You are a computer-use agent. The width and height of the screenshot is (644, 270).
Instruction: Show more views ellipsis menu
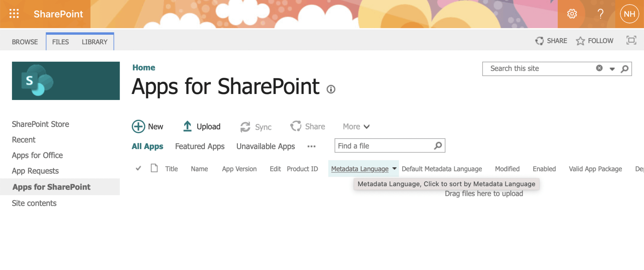[x=311, y=147]
